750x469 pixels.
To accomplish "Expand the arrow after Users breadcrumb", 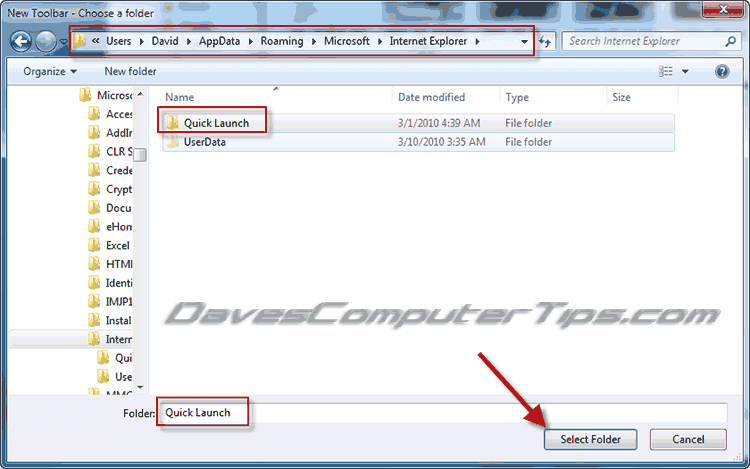I will 142,42.
